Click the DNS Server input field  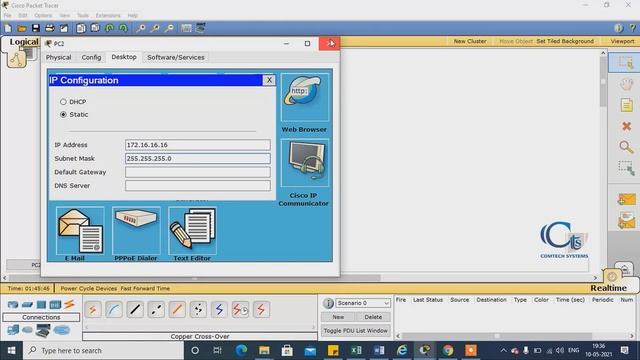(x=198, y=185)
